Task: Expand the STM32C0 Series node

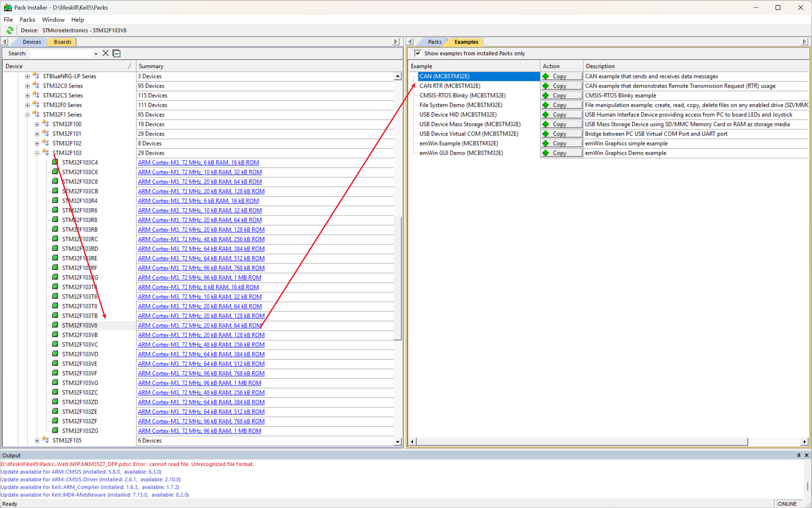Action: [28, 86]
